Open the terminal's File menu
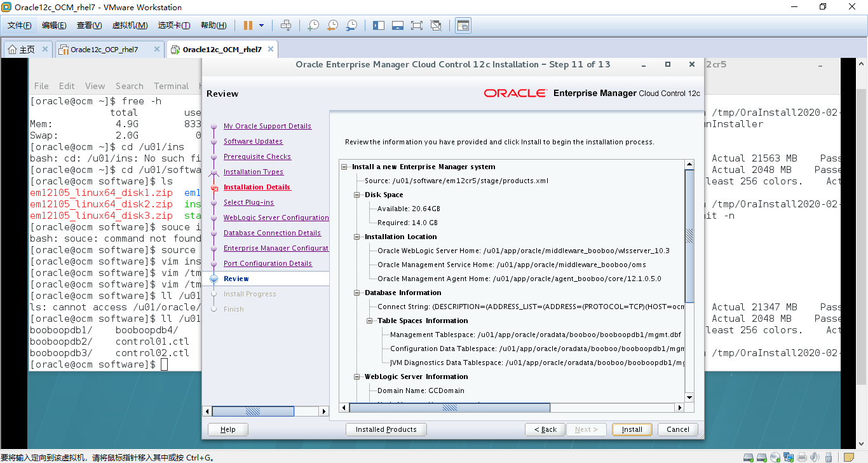 click(41, 86)
